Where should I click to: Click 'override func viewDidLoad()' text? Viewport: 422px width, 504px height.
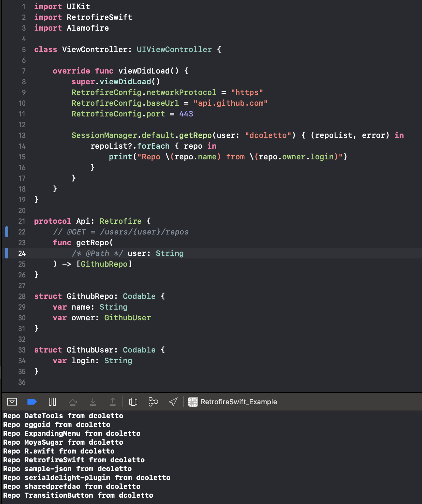click(x=116, y=71)
